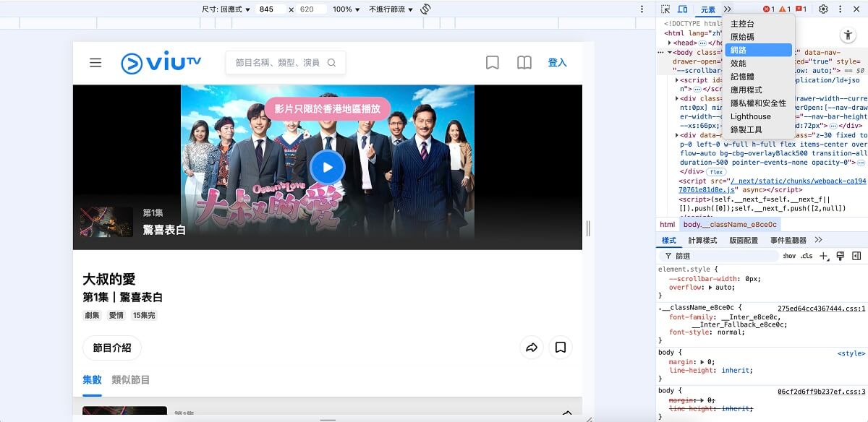Click the styles 篩選 filter field
Screen dimensions: 868x422
tap(720, 256)
